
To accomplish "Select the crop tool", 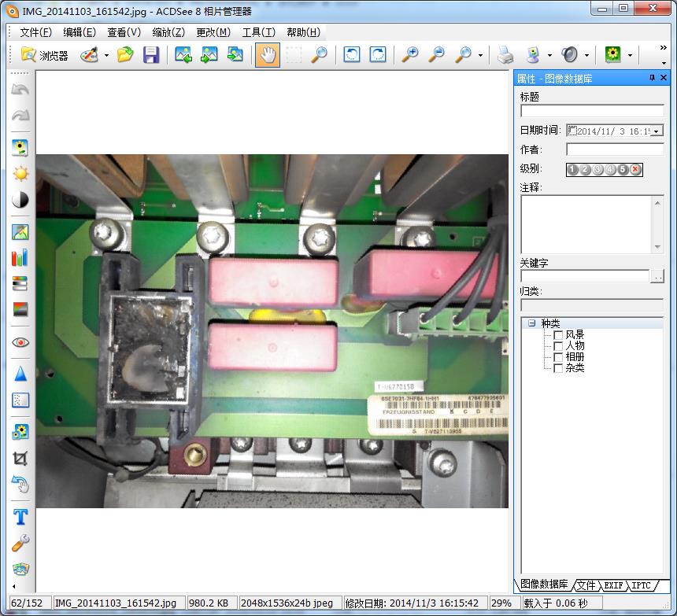I will pos(20,458).
